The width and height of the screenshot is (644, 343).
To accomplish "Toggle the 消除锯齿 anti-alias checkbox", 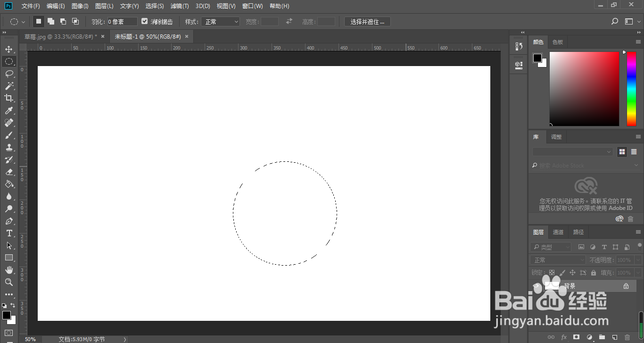I will point(145,21).
